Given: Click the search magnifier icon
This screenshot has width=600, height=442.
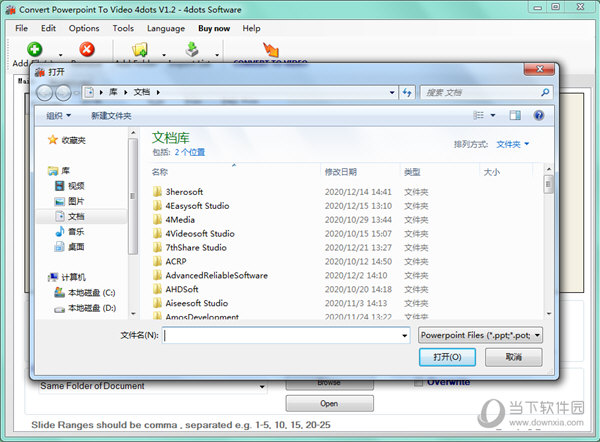Looking at the screenshot, I should pyautogui.click(x=545, y=92).
